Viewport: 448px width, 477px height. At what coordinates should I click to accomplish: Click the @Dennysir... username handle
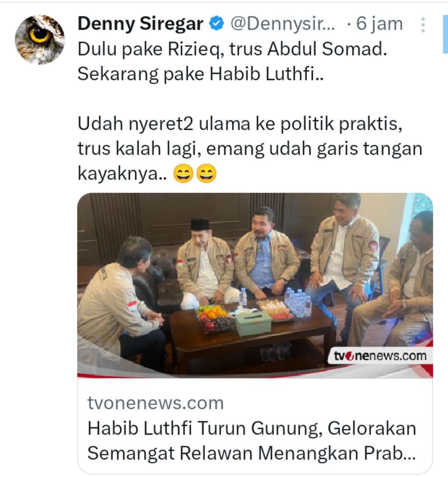tap(283, 24)
